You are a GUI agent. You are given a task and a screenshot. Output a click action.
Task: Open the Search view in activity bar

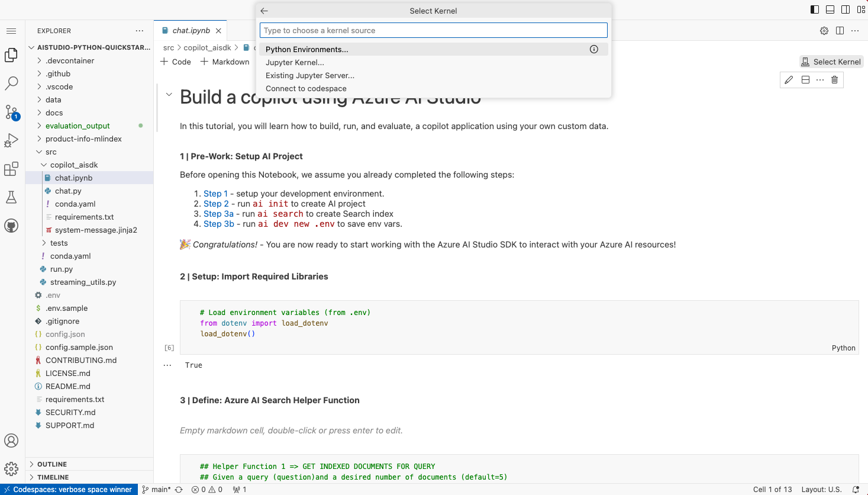coord(11,83)
